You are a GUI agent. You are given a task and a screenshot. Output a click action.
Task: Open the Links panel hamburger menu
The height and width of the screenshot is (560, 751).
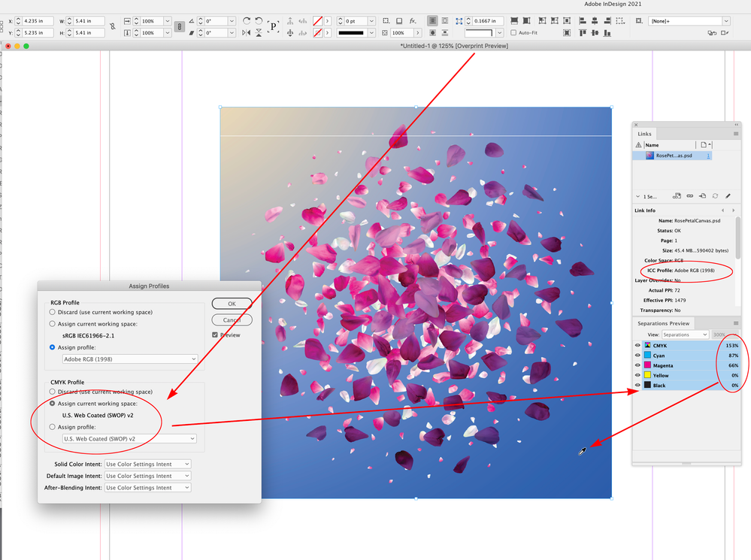click(736, 134)
